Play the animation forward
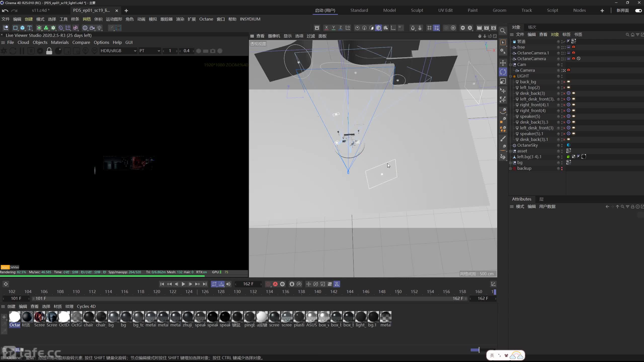644x362 pixels. [183, 284]
